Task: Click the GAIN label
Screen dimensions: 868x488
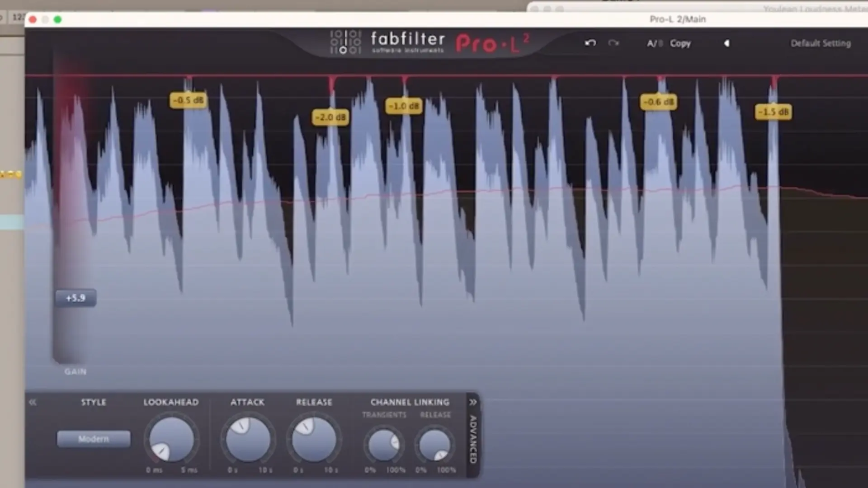Action: pos(75,371)
